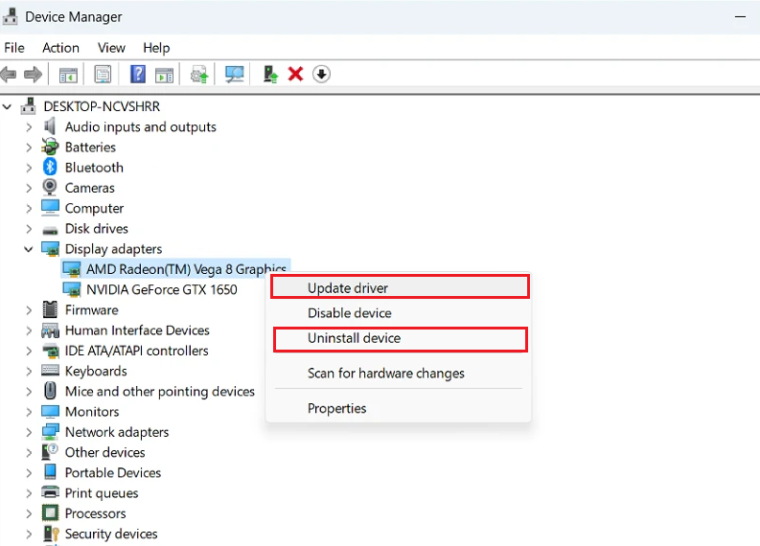The image size is (760, 546).
Task: Click the Back arrow in toolbar
Action: point(9,74)
